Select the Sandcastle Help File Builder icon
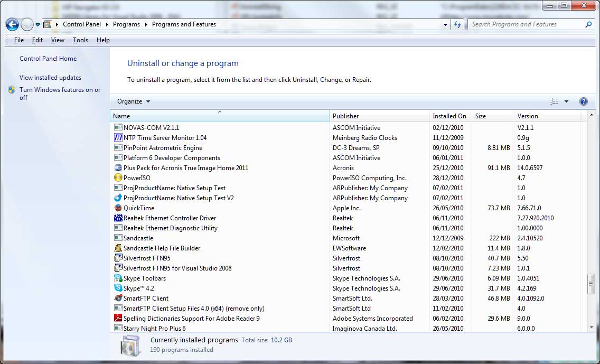 pyautogui.click(x=118, y=248)
